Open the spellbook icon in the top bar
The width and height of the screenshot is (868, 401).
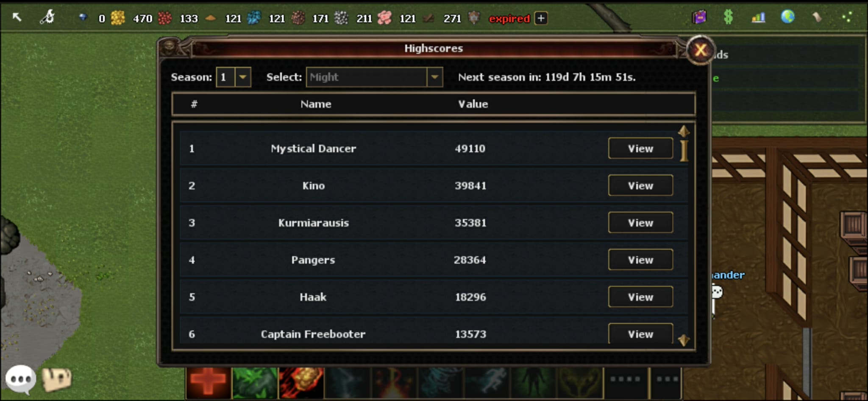pyautogui.click(x=699, y=17)
